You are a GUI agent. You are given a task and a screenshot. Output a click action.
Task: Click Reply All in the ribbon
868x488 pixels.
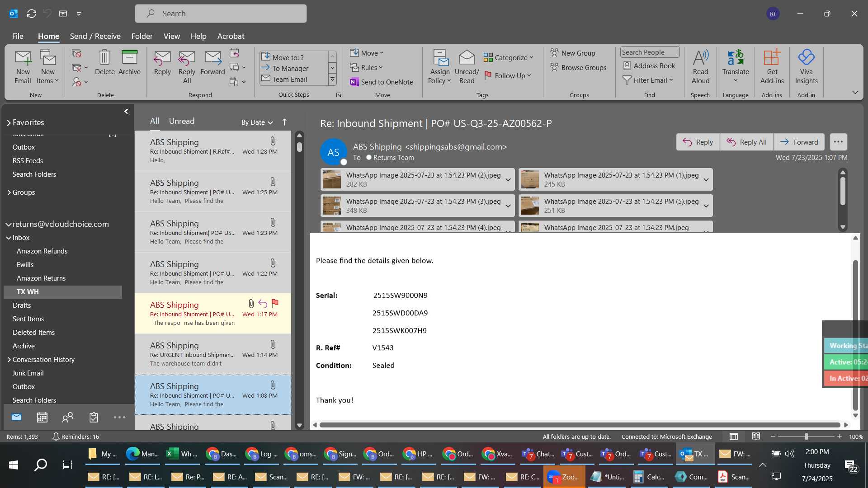(187, 67)
